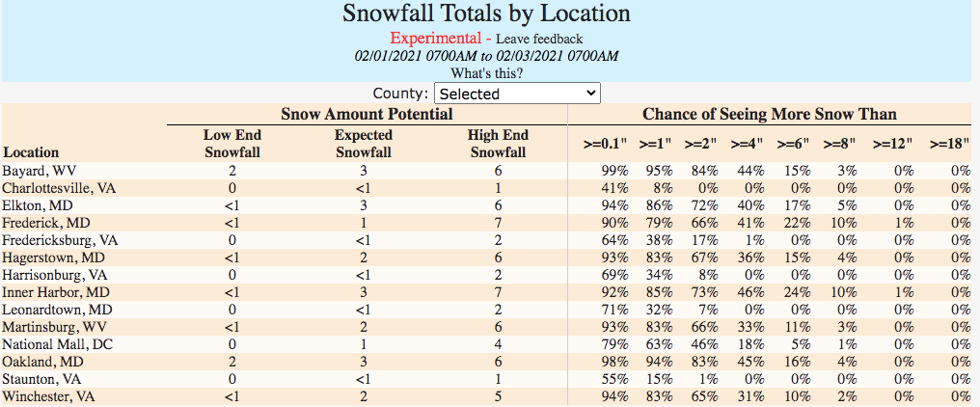
Task: Click the Location column header
Action: pos(31,151)
